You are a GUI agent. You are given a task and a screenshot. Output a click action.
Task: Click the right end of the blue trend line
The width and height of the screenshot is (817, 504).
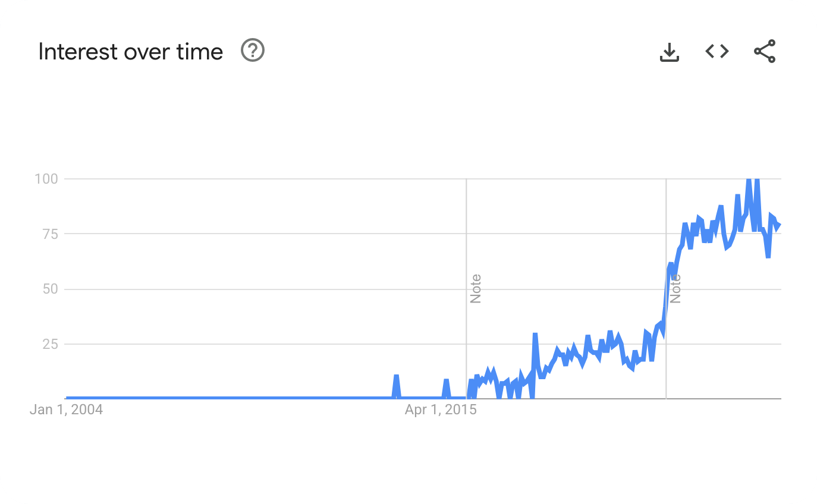pos(778,225)
